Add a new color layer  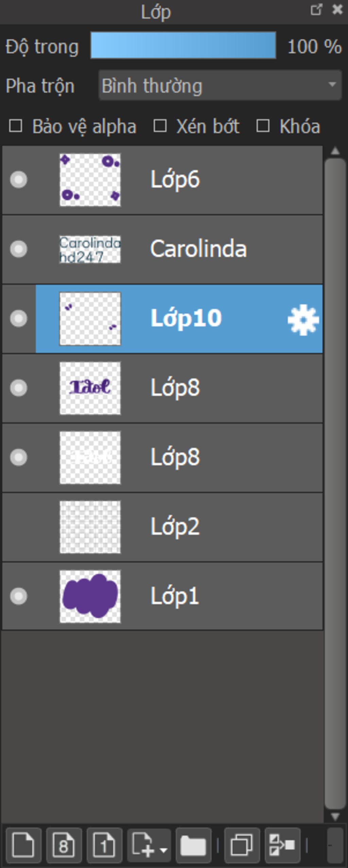tap(23, 845)
